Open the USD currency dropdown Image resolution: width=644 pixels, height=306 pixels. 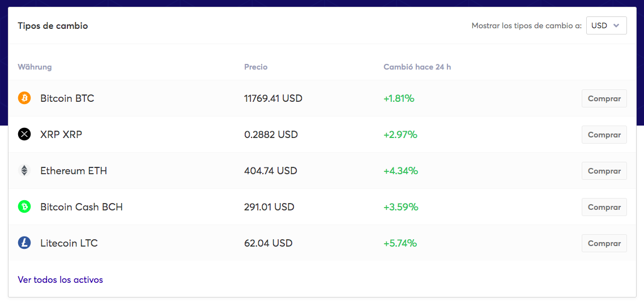tap(606, 25)
